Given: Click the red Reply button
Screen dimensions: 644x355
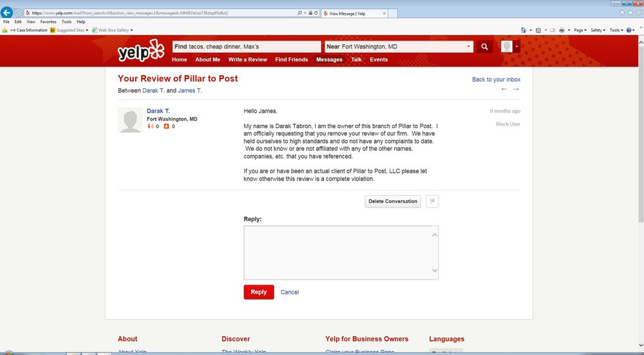Looking at the screenshot, I should [x=259, y=292].
